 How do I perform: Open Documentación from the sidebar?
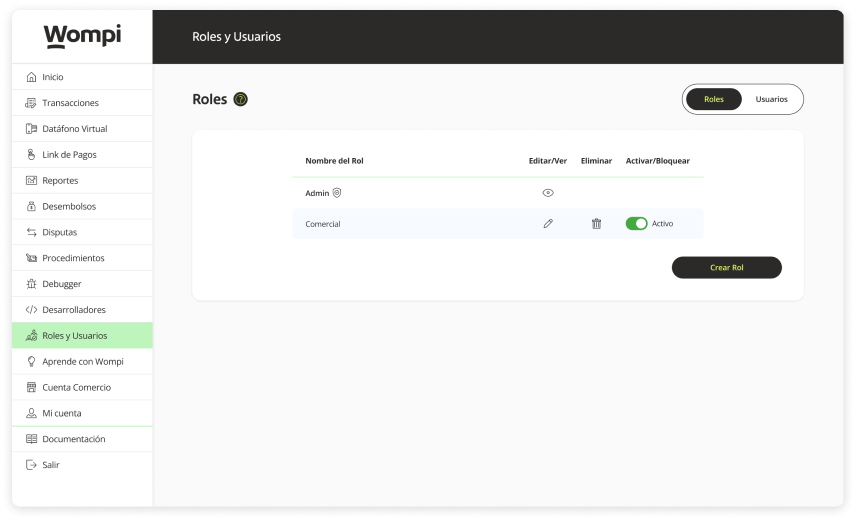(x=73, y=439)
